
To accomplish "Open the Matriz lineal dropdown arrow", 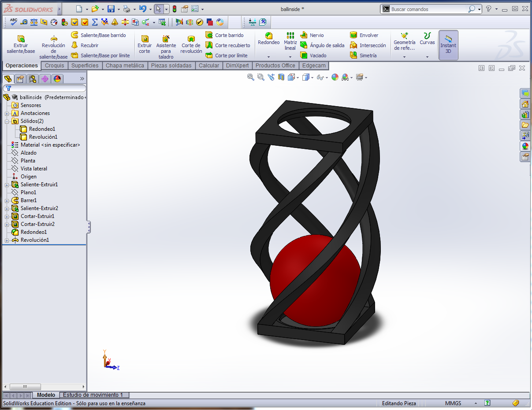I will 290,57.
